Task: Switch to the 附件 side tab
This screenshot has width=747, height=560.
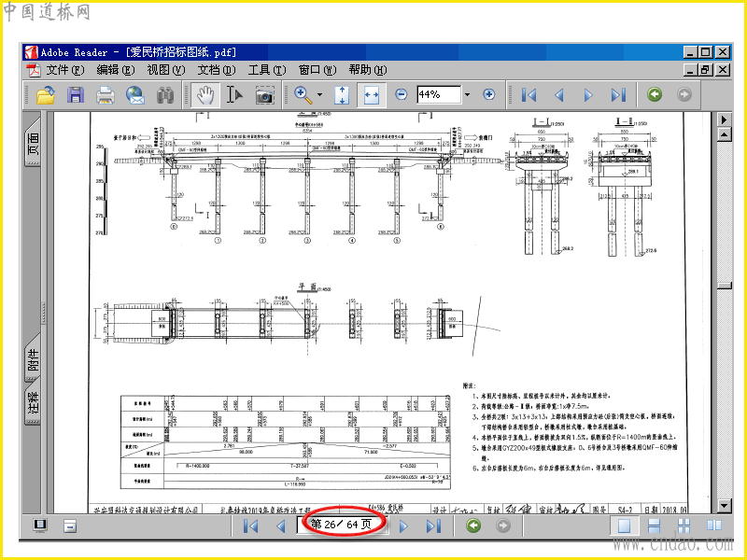Action: pos(33,358)
